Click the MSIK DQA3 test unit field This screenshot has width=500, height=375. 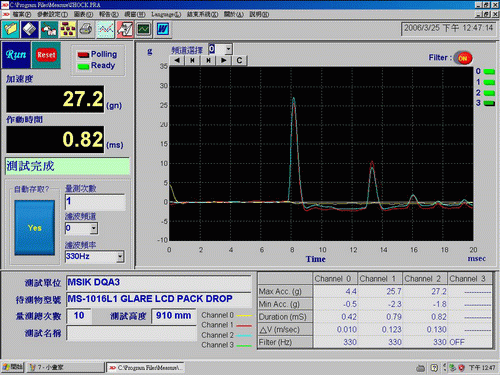pos(159,283)
